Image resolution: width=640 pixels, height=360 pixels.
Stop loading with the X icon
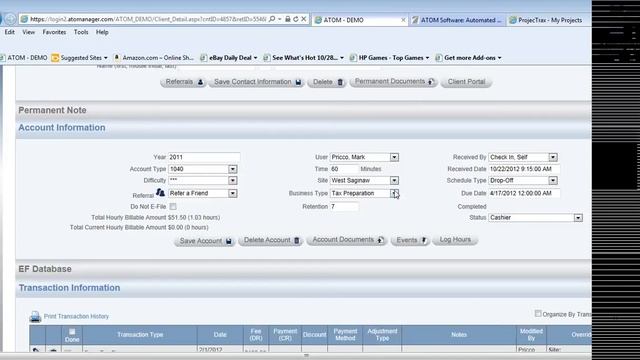click(304, 19)
